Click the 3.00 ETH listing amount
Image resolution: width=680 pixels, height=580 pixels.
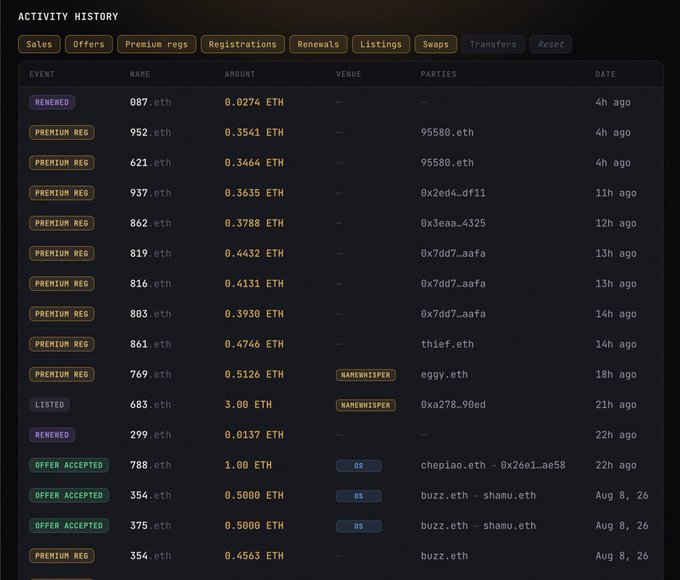coord(248,405)
